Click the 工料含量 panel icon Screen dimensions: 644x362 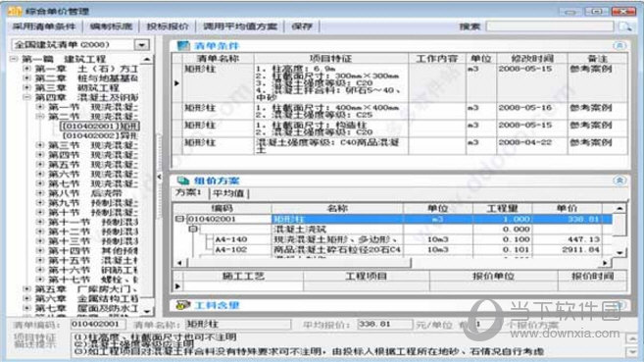182,305
